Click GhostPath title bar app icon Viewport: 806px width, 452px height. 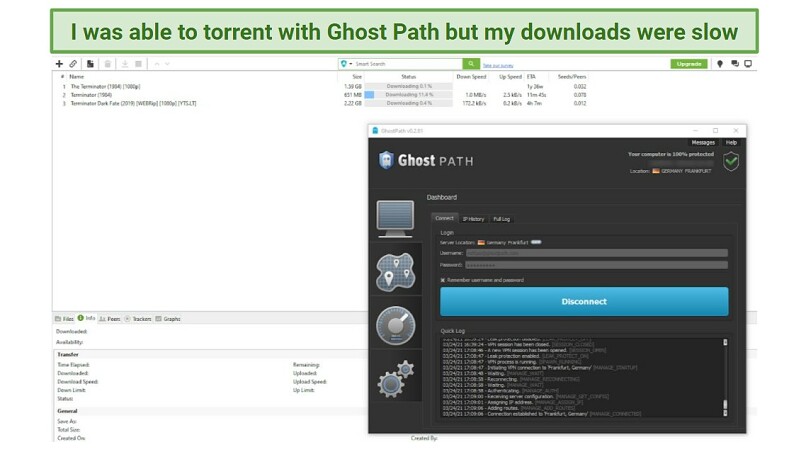coord(375,131)
